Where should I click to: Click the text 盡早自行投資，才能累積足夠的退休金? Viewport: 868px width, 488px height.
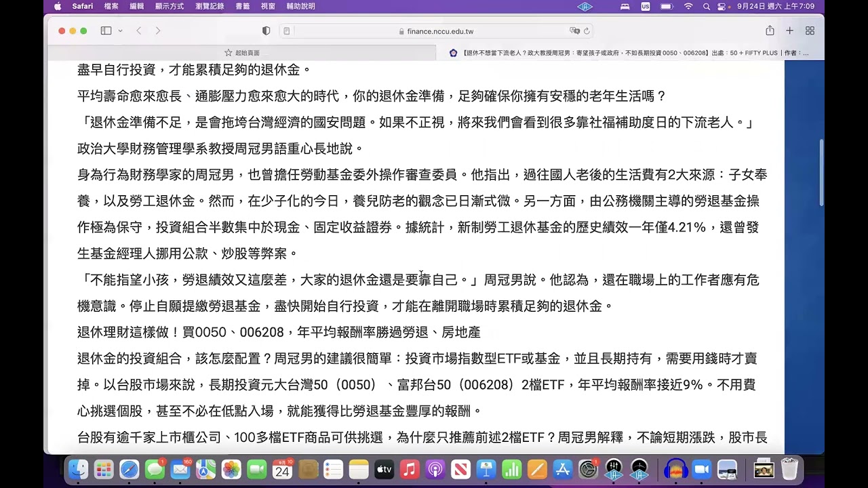coord(195,70)
